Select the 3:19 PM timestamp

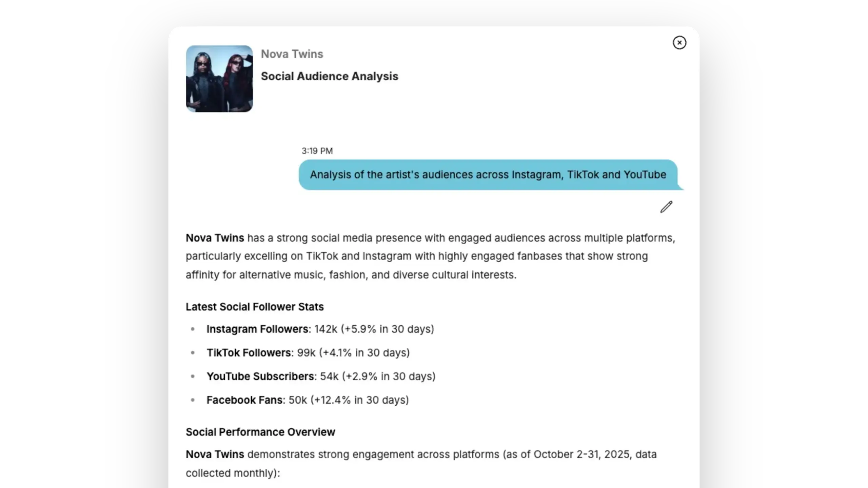(317, 150)
